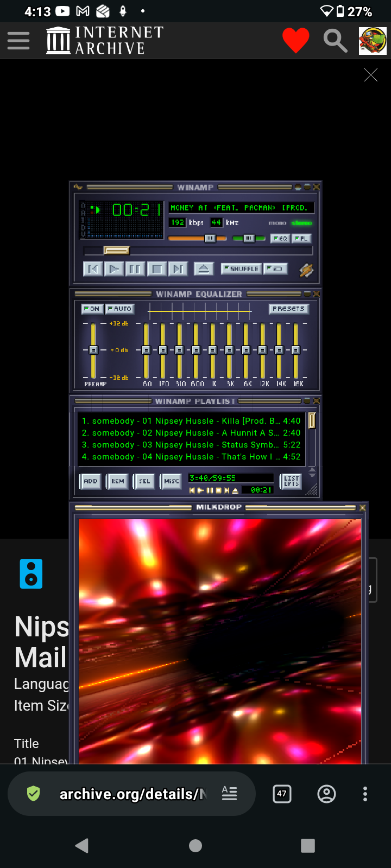Click the Winamp lightning bolt logo

306,270
